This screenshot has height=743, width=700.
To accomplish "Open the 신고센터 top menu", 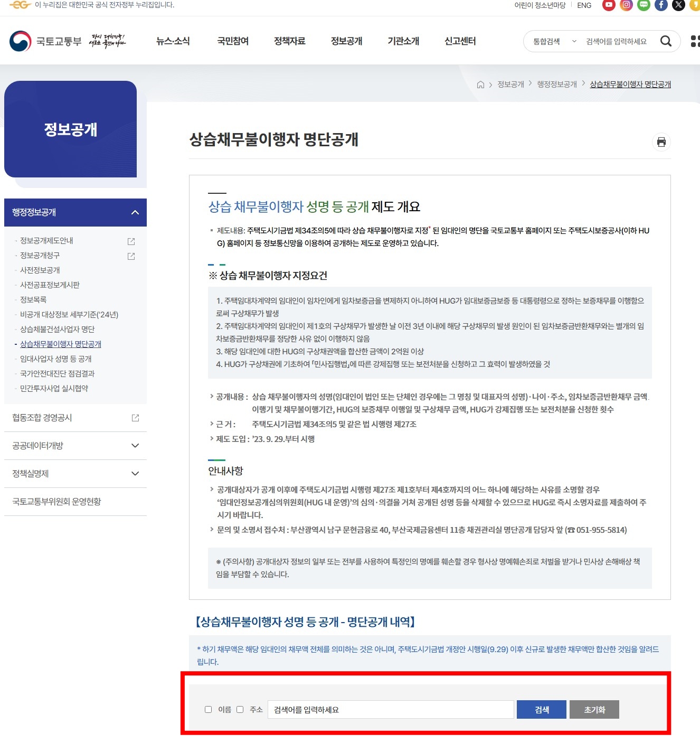I will (460, 41).
